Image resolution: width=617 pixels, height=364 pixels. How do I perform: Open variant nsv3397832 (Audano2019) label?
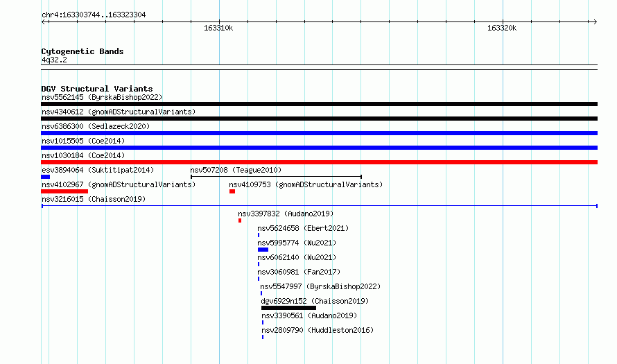coord(286,214)
